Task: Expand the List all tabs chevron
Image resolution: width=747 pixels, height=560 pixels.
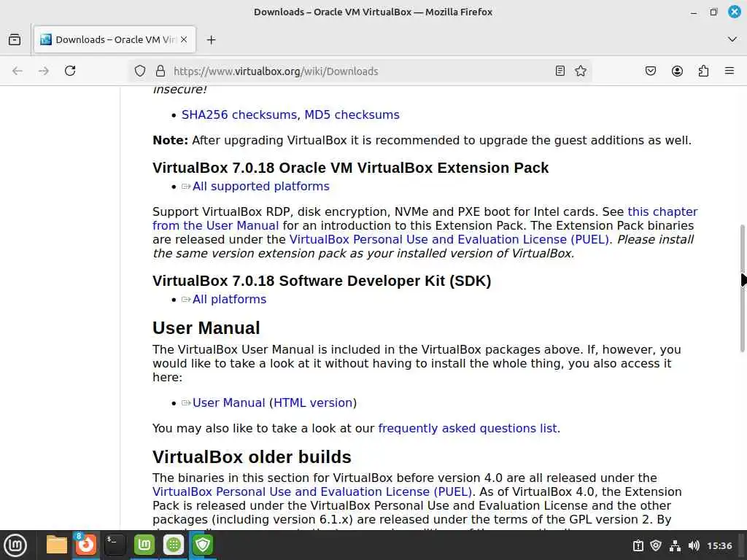Action: click(732, 39)
